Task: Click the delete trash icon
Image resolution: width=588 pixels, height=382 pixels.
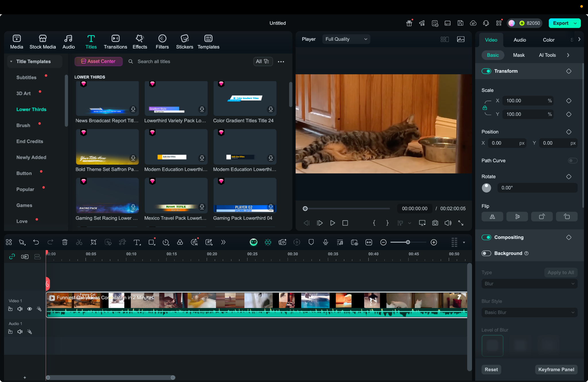Action: (65, 242)
